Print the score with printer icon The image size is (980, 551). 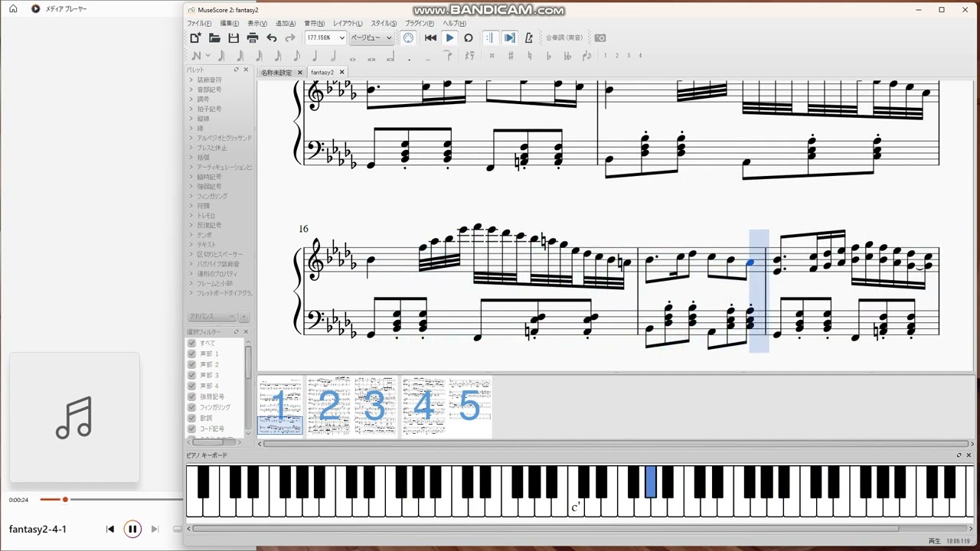click(253, 37)
